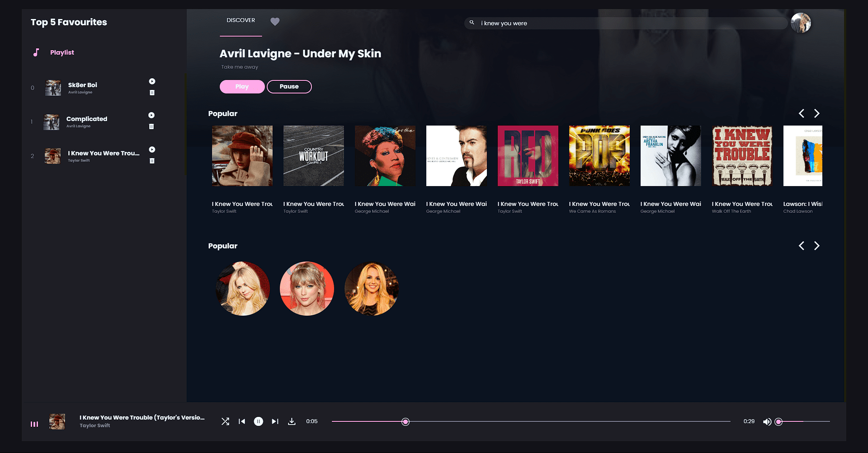Screen dimensions: 868x453
Task: Play Complicated from the playlist
Action: click(151, 115)
